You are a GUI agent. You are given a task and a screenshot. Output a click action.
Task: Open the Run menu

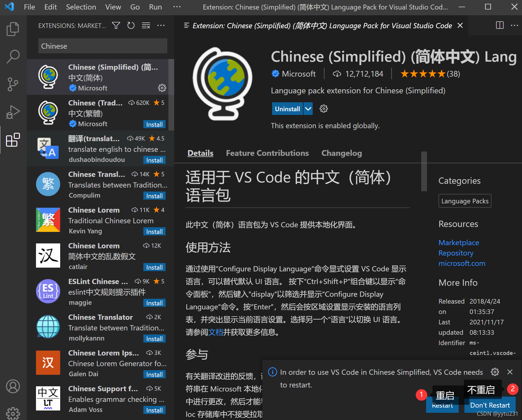155,7
